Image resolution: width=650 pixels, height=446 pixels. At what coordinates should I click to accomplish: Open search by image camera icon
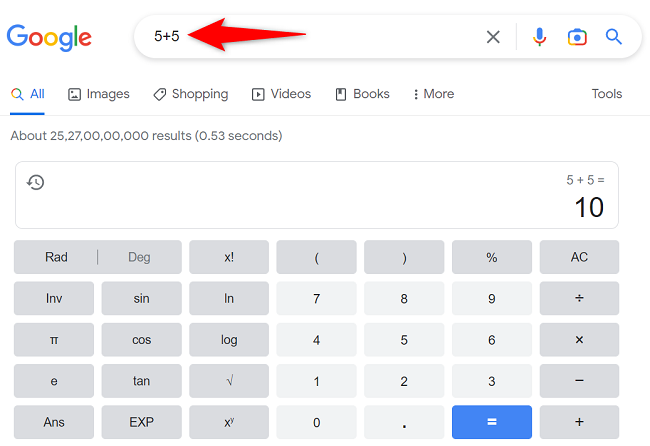577,37
